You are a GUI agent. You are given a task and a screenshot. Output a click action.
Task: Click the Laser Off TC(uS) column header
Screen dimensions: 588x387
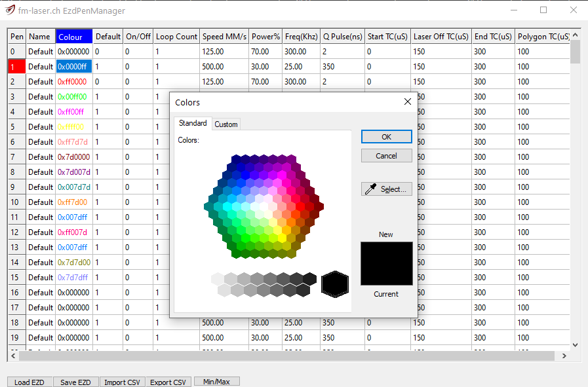[x=441, y=37]
